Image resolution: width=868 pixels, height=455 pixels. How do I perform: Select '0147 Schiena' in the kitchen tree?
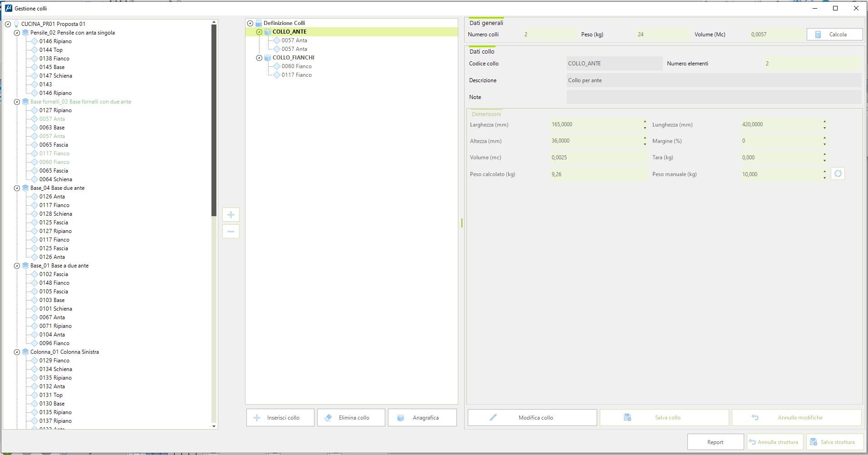(x=55, y=76)
